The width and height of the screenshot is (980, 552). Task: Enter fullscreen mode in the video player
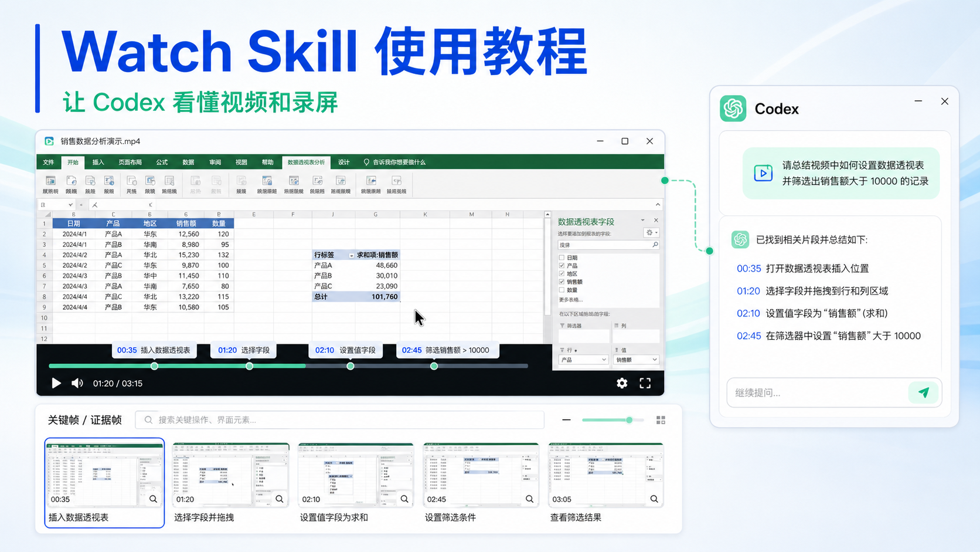click(645, 383)
